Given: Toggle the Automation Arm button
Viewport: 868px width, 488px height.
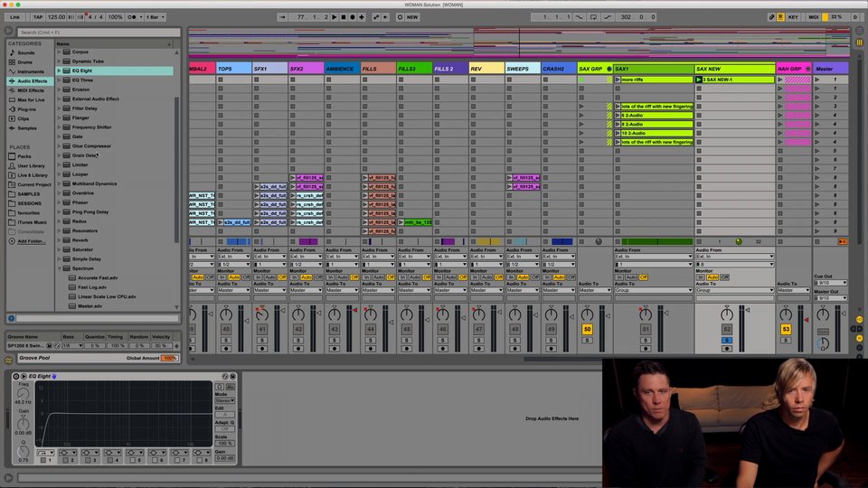Looking at the screenshot, I should [376, 17].
